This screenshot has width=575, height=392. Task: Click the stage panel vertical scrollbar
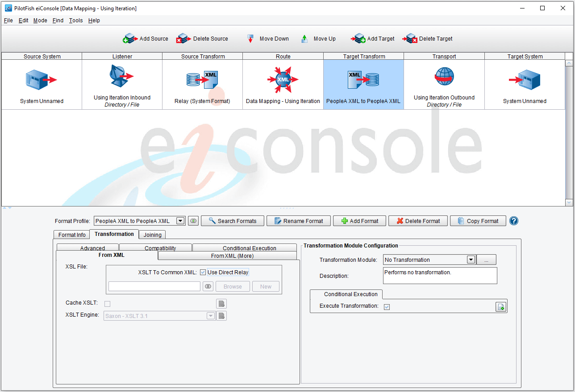[569, 132]
